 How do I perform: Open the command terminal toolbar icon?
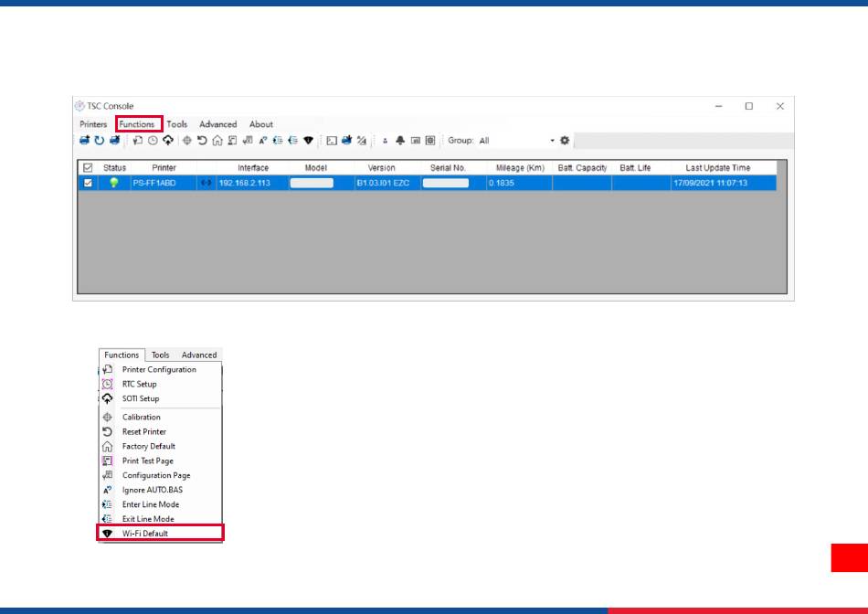(332, 141)
